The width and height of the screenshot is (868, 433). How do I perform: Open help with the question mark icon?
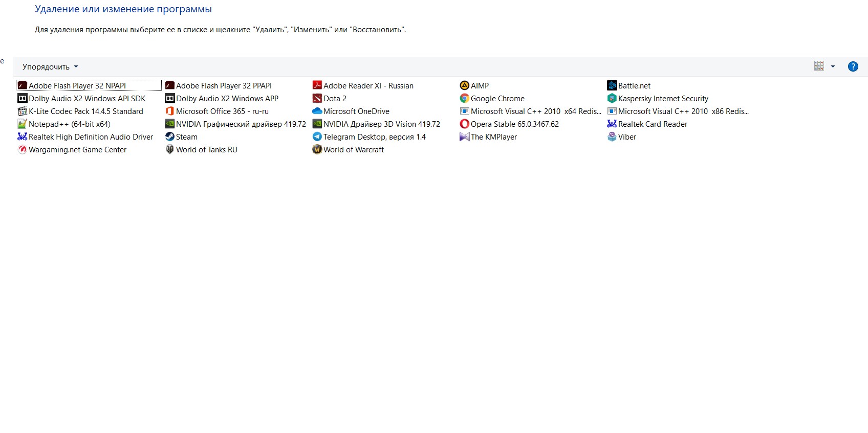853,66
